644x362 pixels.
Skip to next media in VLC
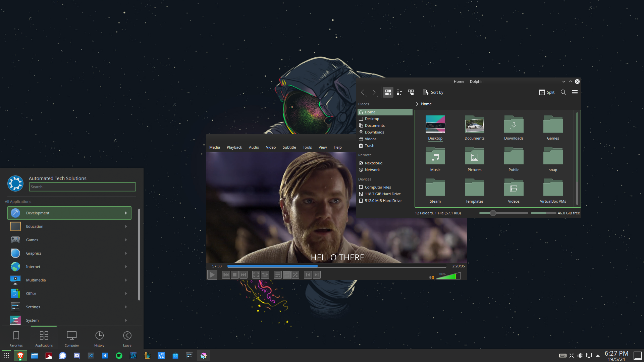(244, 275)
